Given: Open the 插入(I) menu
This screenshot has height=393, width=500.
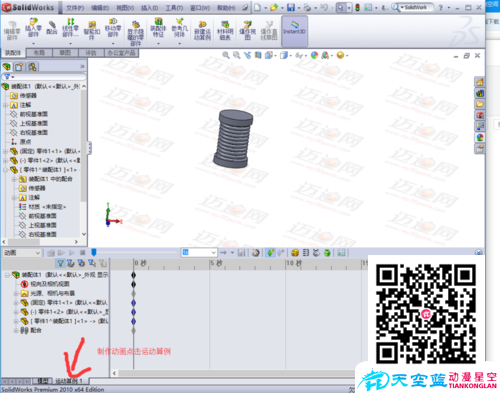Looking at the screenshot, I should click(149, 7).
